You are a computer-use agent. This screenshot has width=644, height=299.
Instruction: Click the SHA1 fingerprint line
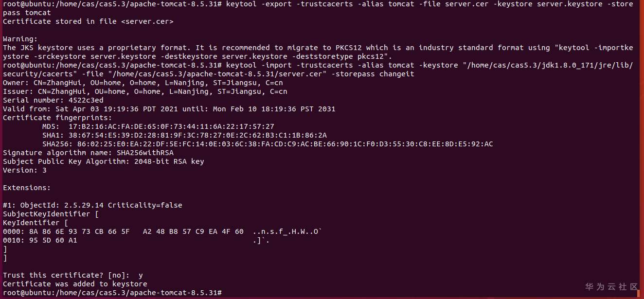[x=184, y=135]
